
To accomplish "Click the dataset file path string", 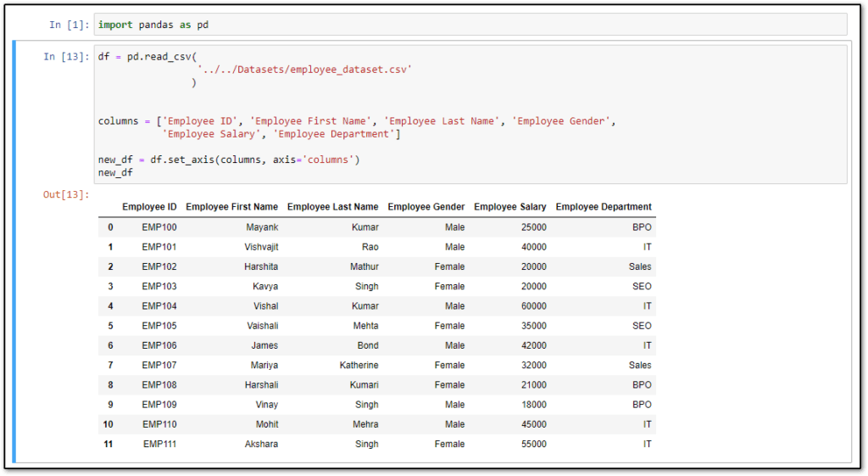I will click(x=304, y=70).
